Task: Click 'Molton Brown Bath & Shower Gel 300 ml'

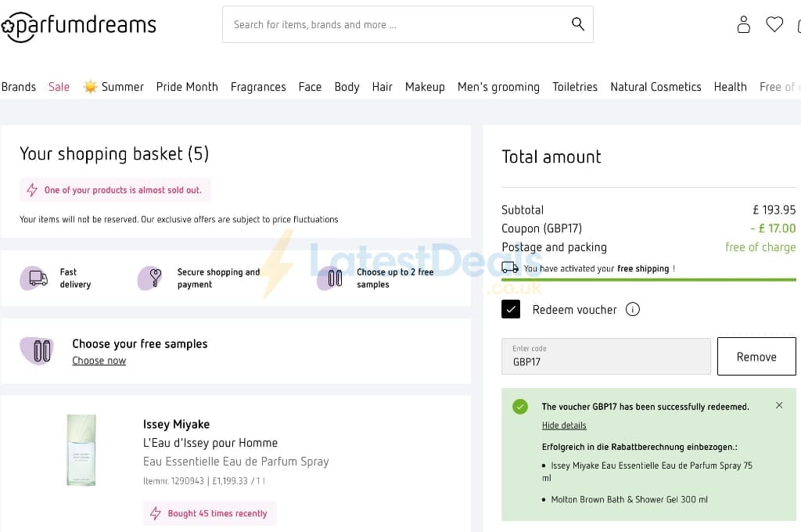Action: pyautogui.click(x=630, y=499)
